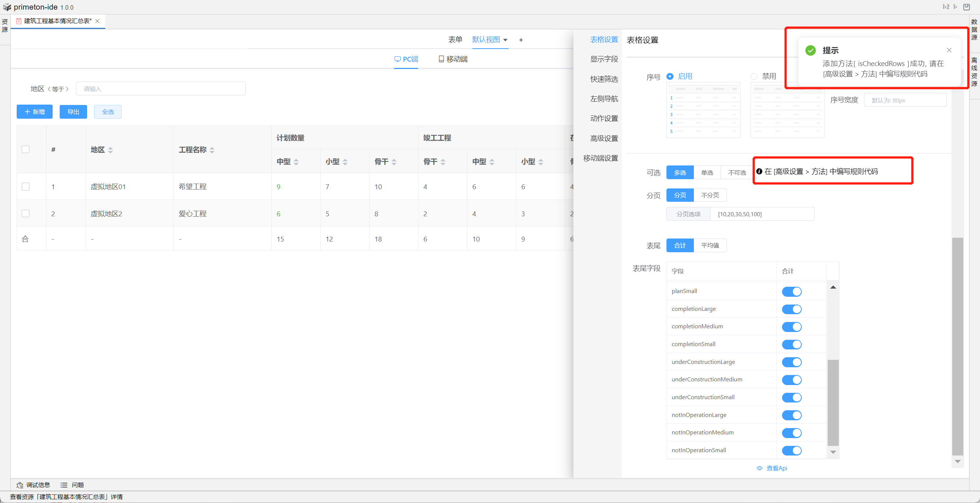980x503 pixels.
Task: Toggle off planSmall 合计 switch
Action: point(791,291)
